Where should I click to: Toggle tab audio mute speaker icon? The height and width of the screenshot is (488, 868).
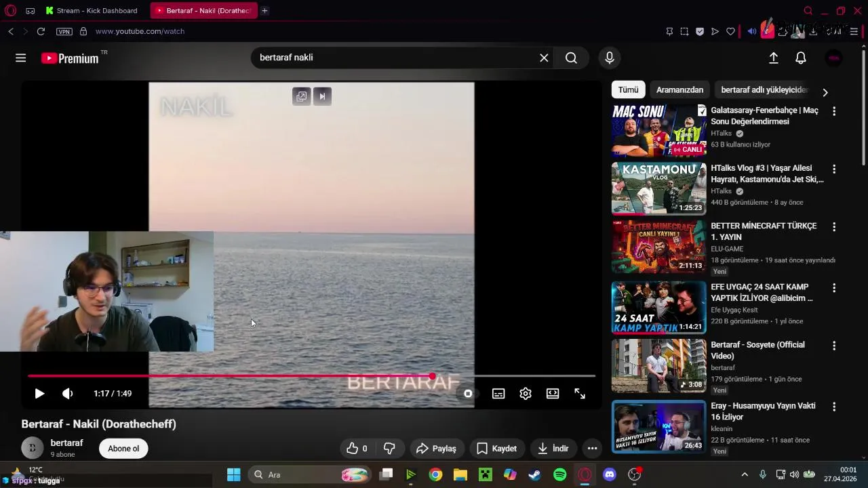[x=752, y=31]
